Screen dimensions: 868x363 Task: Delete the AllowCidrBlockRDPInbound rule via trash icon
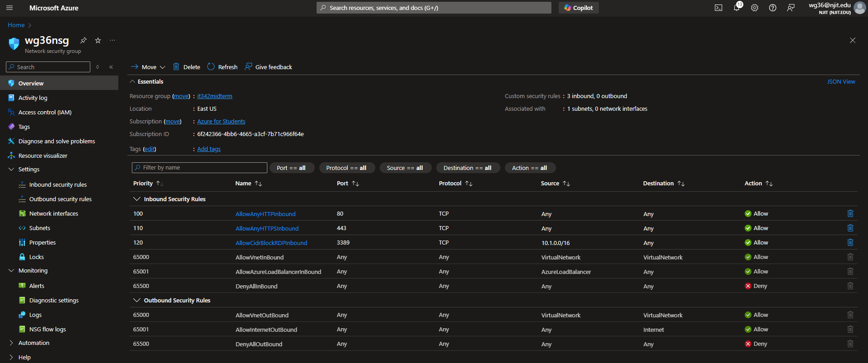click(x=850, y=242)
